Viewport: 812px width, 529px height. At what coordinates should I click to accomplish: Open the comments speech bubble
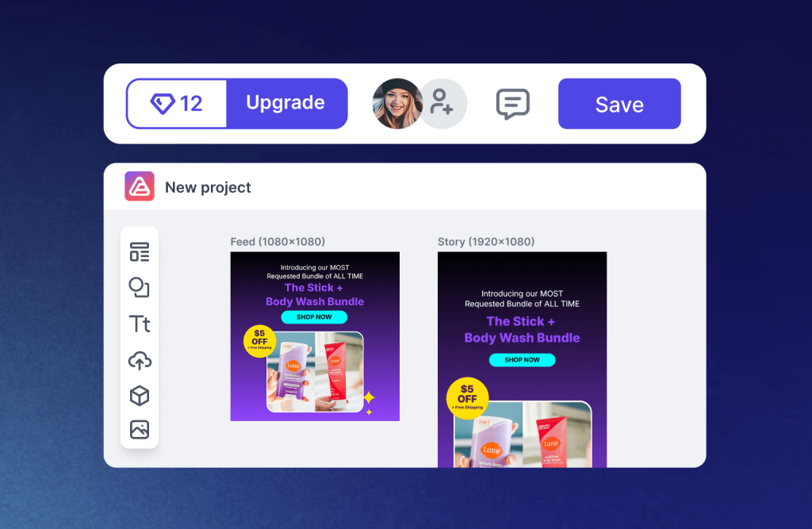[x=513, y=104]
